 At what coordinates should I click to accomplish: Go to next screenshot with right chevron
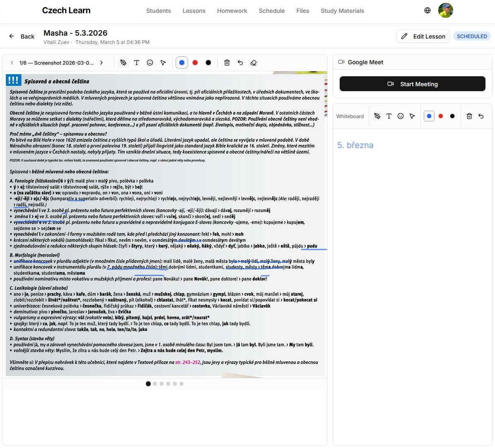(x=101, y=63)
